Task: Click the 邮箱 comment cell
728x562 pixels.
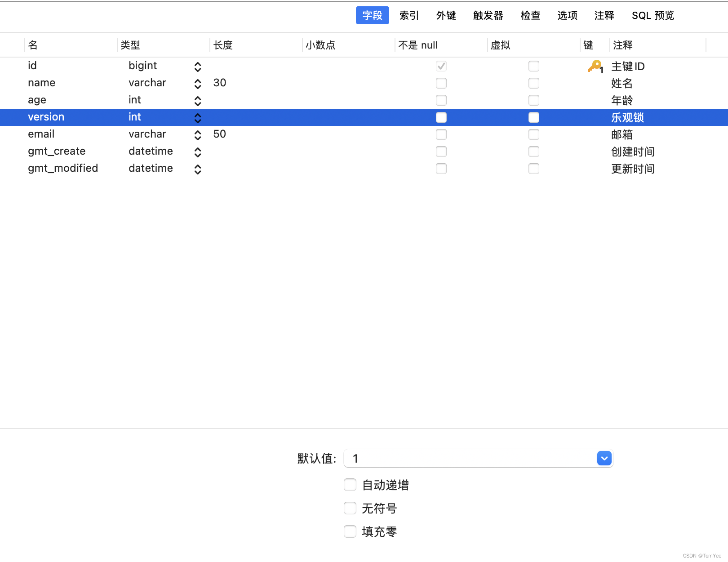Action: tap(622, 135)
